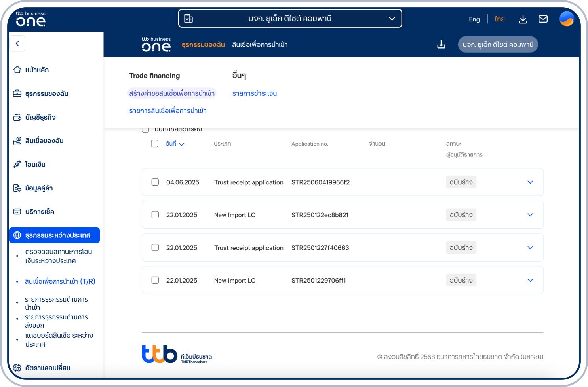The width and height of the screenshot is (588, 387).
Task: Click the ttb business one logo in top bar
Action: point(31,19)
